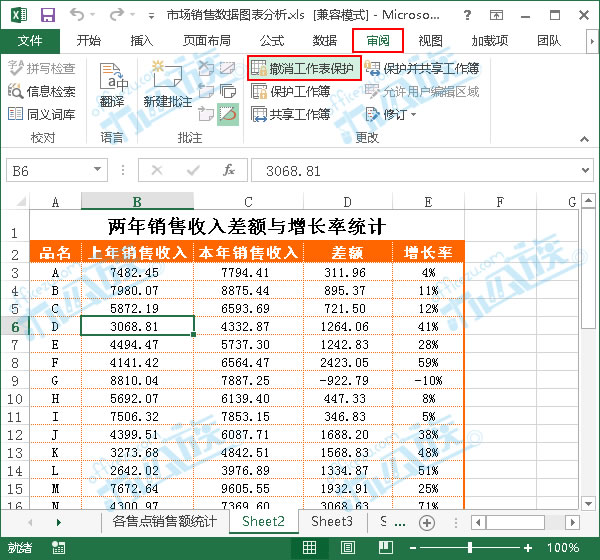The height and width of the screenshot is (560, 600).
Task: Click 信息检索 research button
Action: pyautogui.click(x=41, y=91)
